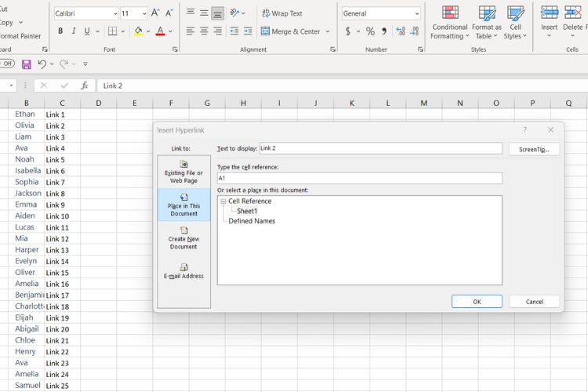Viewport: 588px width, 392px height.
Task: Open the General number format dropdown
Action: (416, 14)
